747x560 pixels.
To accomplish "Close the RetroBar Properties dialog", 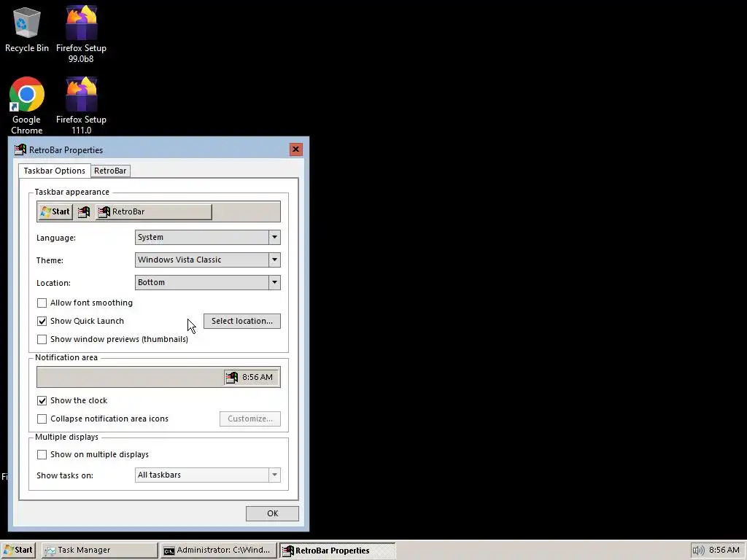I will (296, 149).
